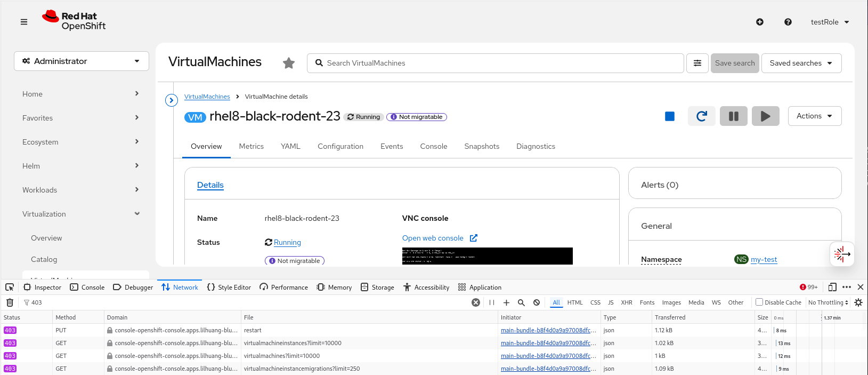The image size is (868, 375).
Task: Expand the side tree with circled arrow
Action: (x=172, y=100)
